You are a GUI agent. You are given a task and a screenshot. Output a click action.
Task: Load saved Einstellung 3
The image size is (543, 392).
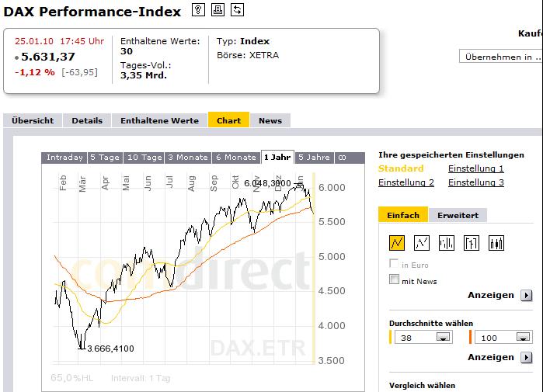point(476,182)
